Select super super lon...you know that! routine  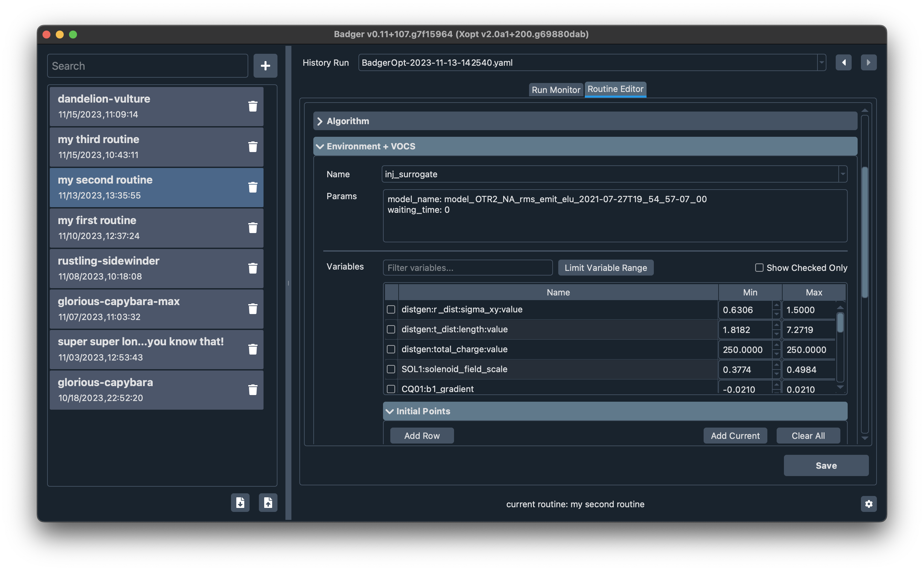[x=156, y=349]
